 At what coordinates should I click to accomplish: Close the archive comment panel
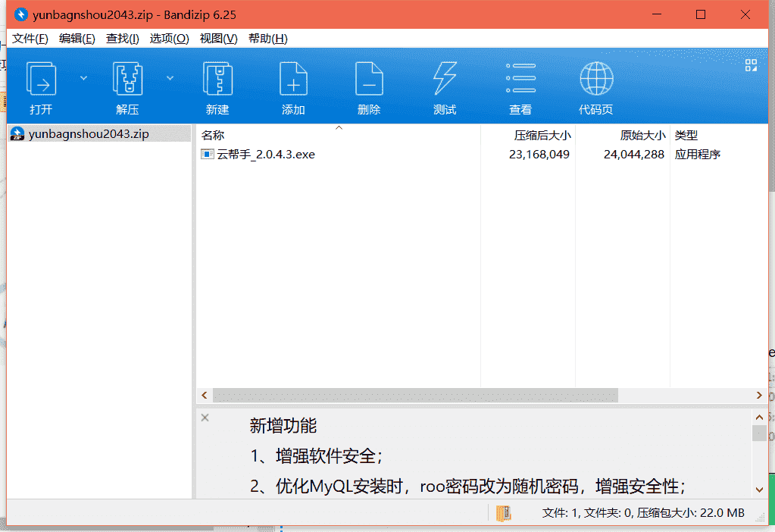pos(205,418)
